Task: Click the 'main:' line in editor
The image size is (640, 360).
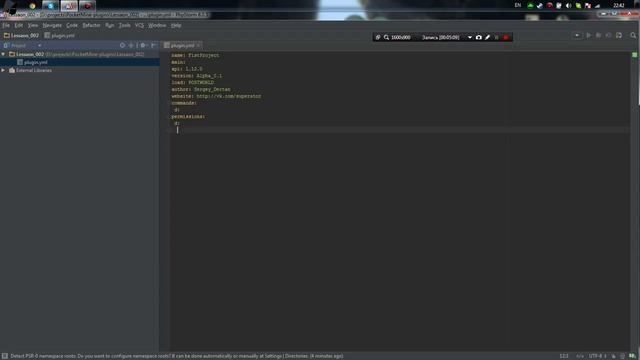Action: click(x=178, y=62)
